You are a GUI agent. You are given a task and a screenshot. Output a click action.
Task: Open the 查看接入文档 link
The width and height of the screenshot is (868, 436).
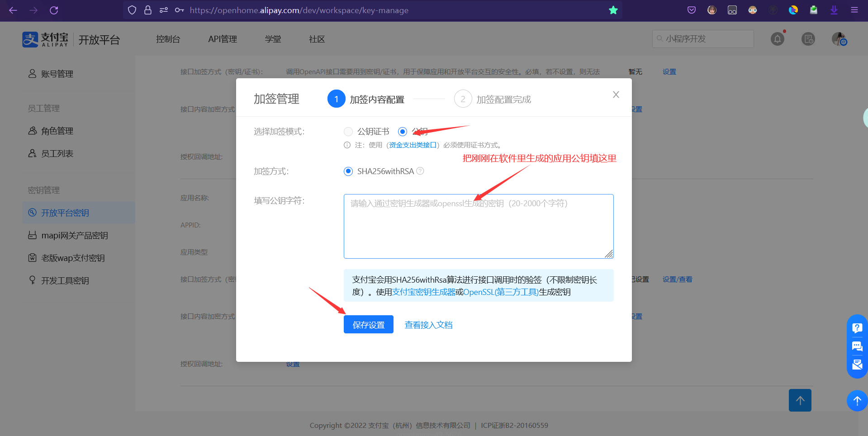pyautogui.click(x=428, y=325)
